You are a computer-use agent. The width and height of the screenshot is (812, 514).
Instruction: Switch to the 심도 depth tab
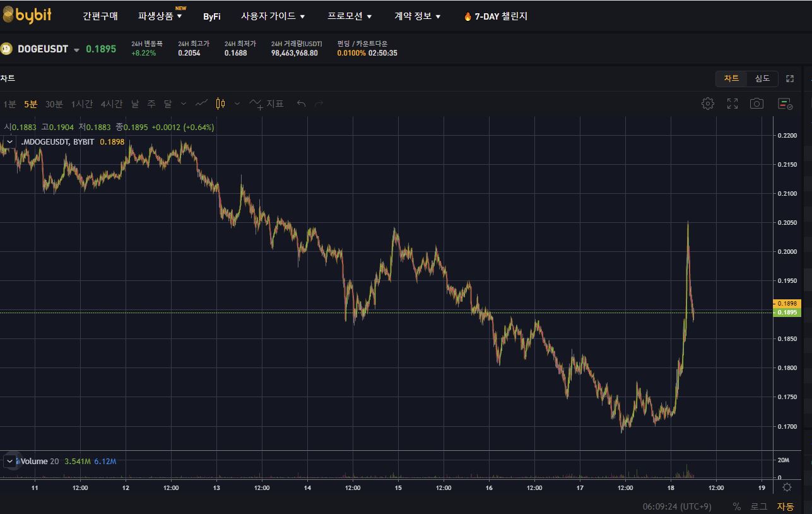tap(762, 78)
